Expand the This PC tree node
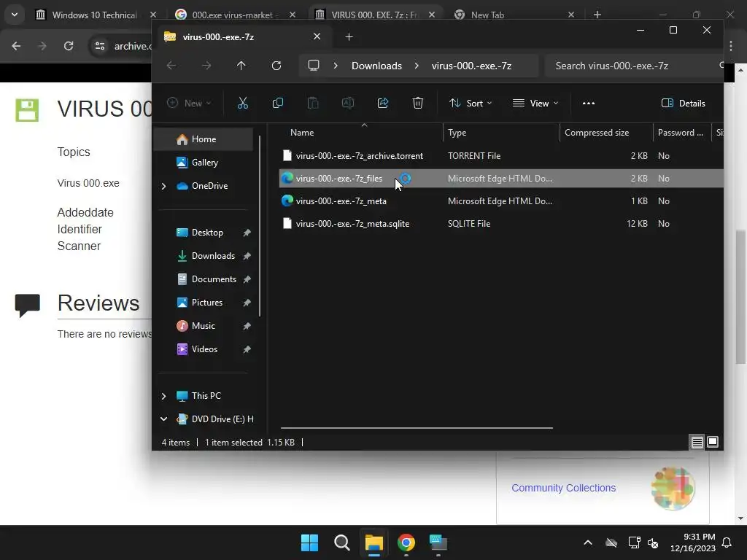The height and width of the screenshot is (560, 747). tap(164, 396)
